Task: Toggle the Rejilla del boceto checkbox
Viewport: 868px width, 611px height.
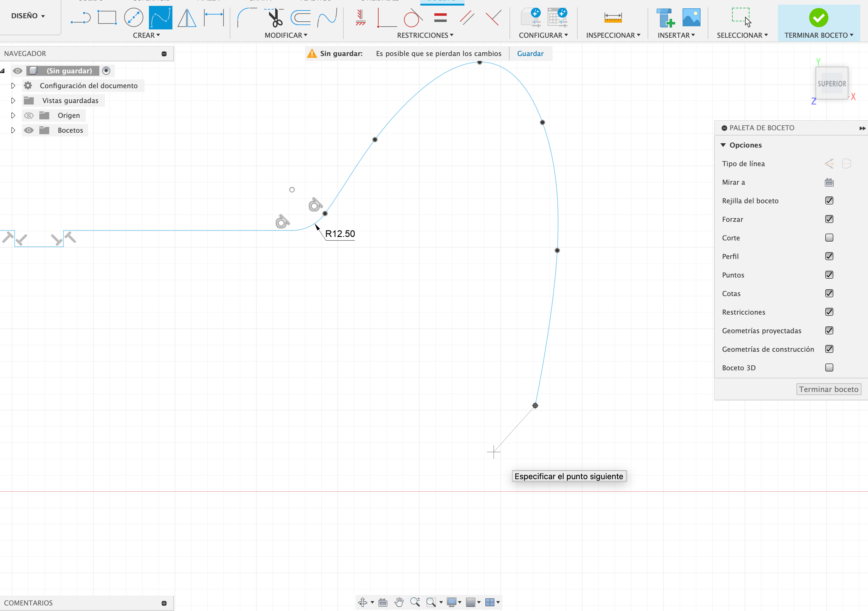Action: click(x=829, y=201)
